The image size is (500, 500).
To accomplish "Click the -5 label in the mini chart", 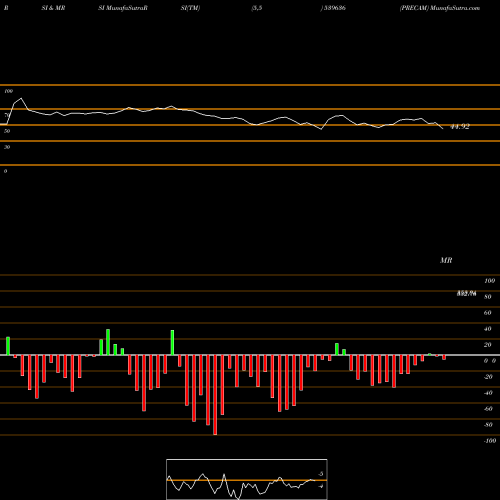I will tap(321, 474).
